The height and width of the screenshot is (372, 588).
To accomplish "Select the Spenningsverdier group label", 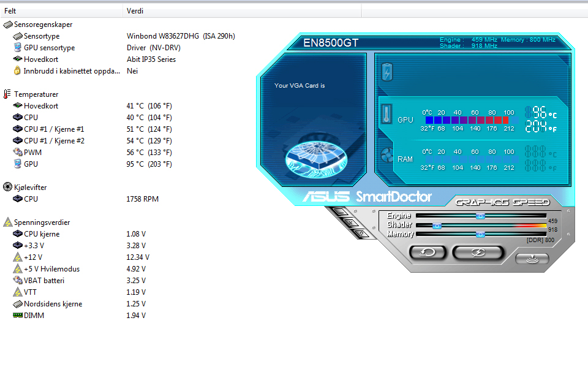I will [42, 222].
